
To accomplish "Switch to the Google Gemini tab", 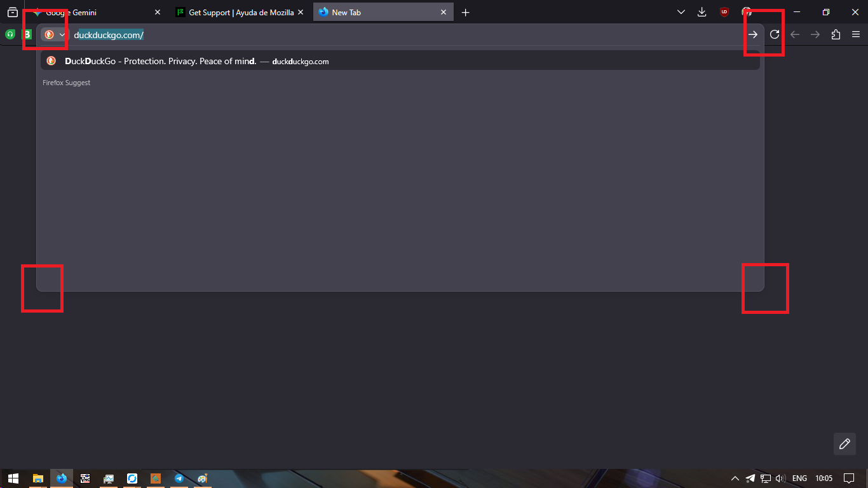I will pos(97,12).
